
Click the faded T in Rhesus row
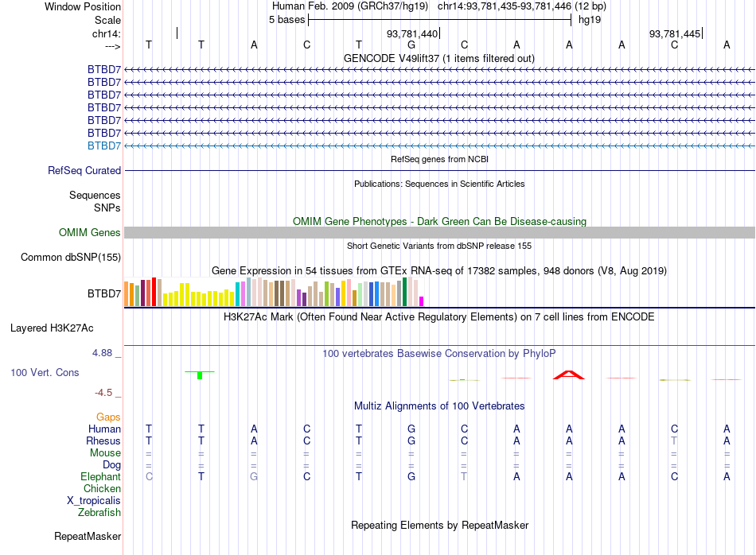674,441
